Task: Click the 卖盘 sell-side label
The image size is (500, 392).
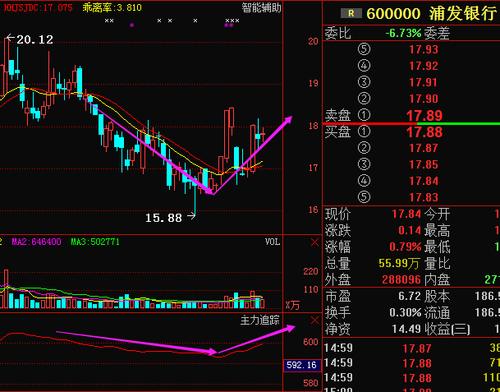Action: 338,115
